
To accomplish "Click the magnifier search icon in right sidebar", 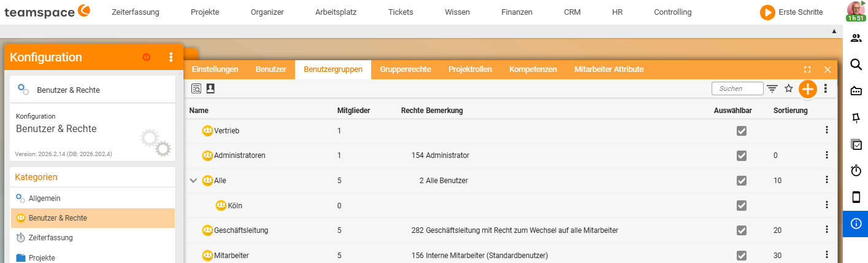I will [x=856, y=65].
